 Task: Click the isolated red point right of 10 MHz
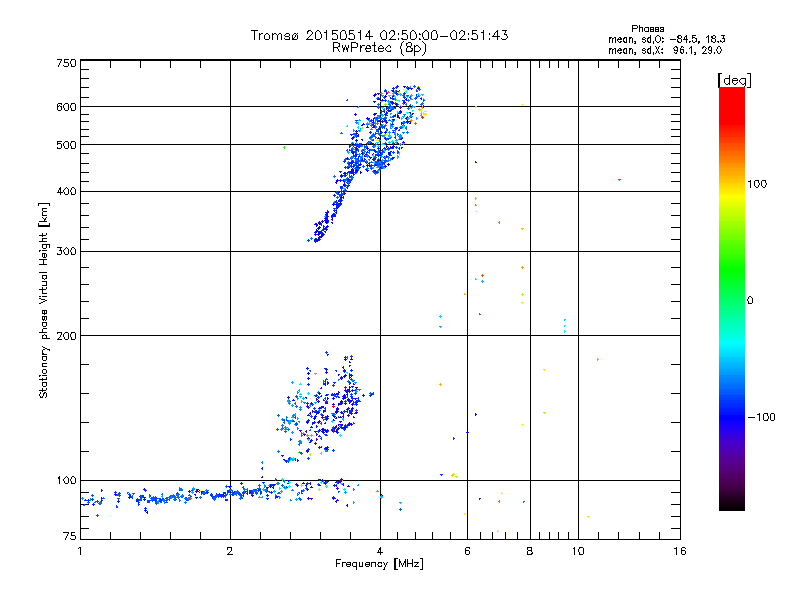pos(619,180)
